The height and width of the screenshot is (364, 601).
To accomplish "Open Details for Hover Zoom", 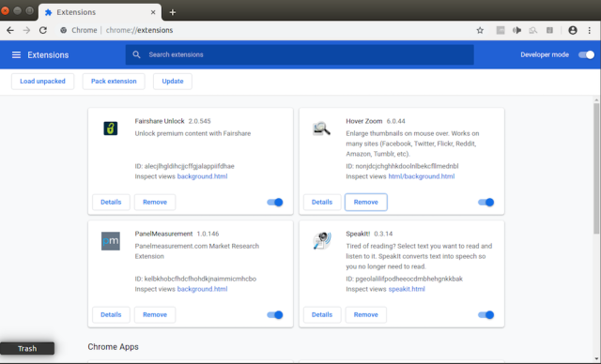I will pos(322,202).
